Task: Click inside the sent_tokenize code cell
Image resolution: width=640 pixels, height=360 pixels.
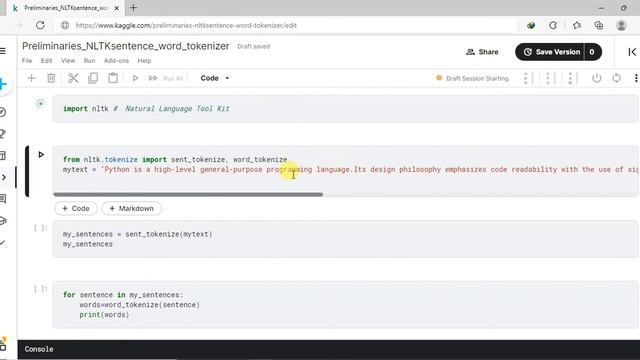Action: tap(345, 239)
